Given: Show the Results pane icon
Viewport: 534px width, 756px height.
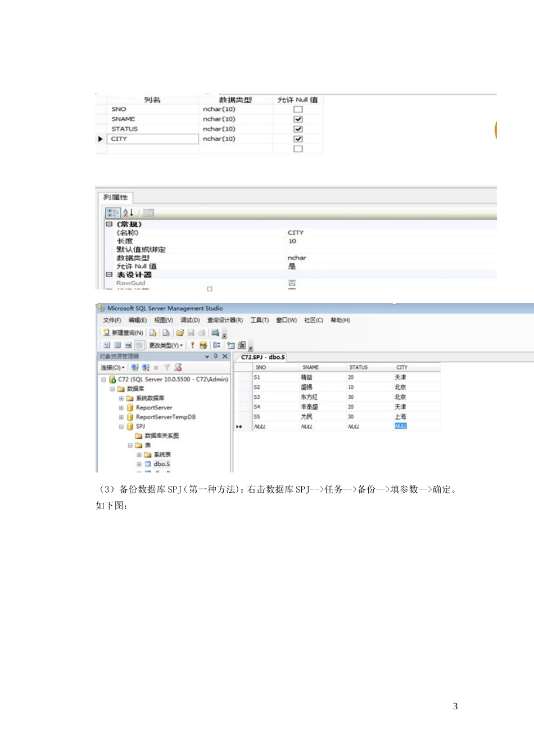Looking at the screenshot, I should pos(139,345).
